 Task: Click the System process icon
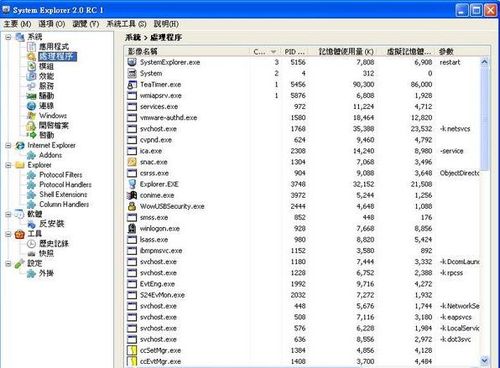pyautogui.click(x=132, y=73)
